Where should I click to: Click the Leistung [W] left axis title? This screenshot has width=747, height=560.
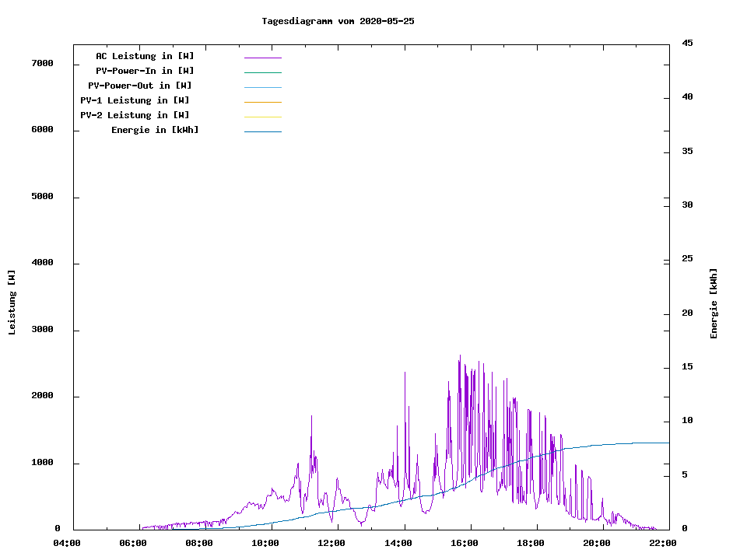[12, 303]
